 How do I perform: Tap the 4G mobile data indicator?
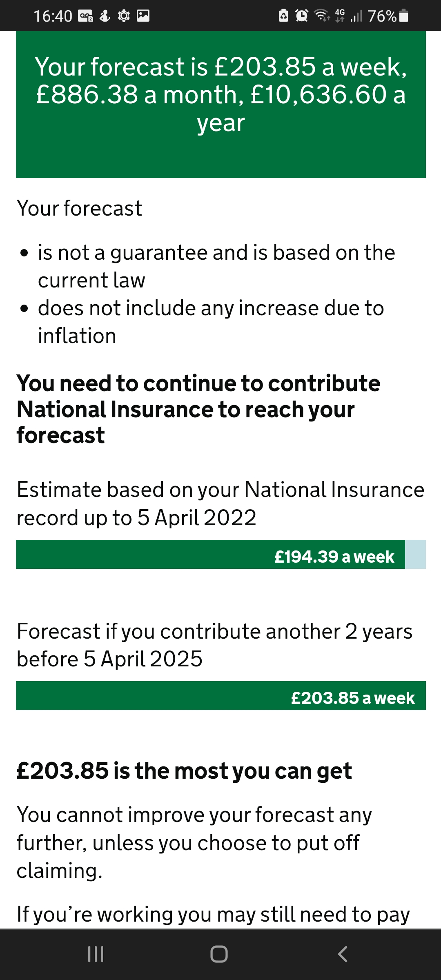(340, 16)
